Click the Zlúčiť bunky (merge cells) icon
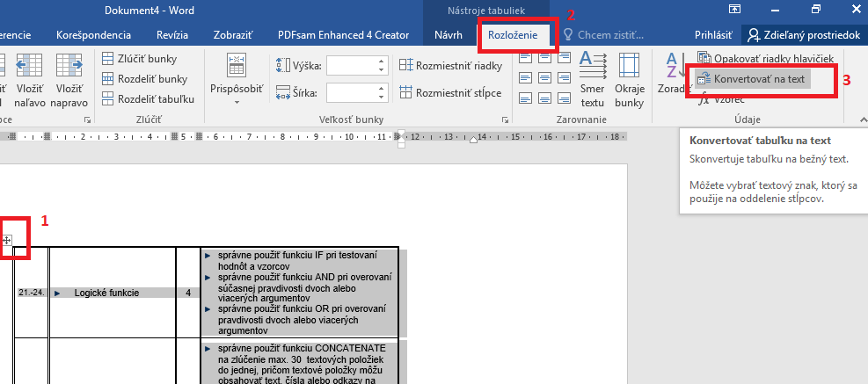 (108, 59)
